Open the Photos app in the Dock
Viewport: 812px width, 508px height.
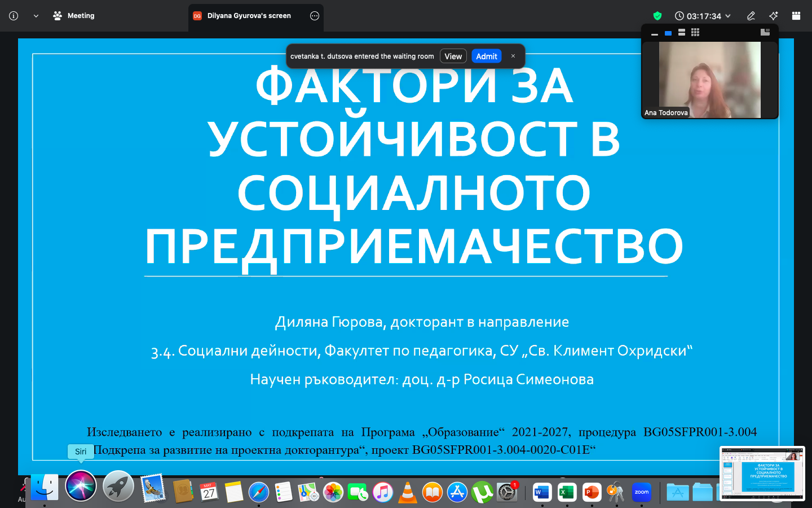(333, 492)
